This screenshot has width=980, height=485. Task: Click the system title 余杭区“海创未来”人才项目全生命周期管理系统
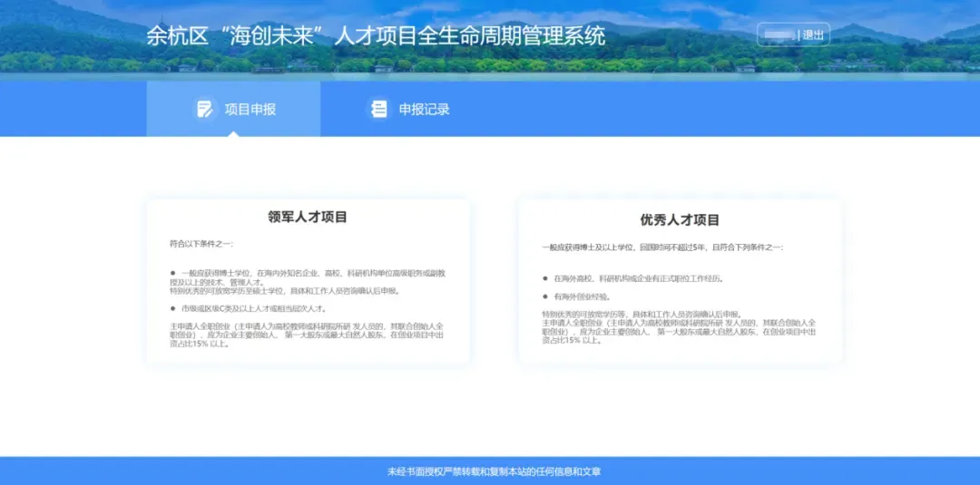[377, 36]
